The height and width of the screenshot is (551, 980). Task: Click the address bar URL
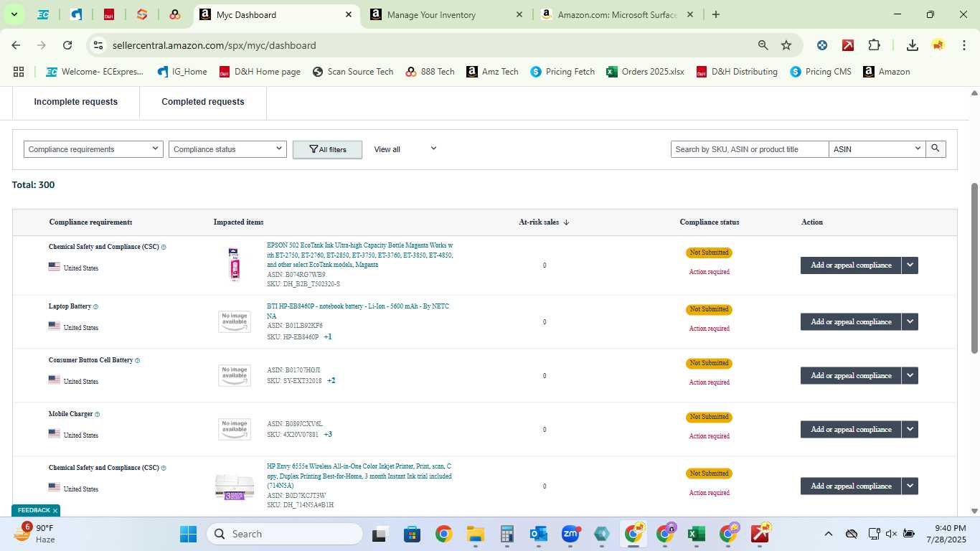pyautogui.click(x=214, y=45)
